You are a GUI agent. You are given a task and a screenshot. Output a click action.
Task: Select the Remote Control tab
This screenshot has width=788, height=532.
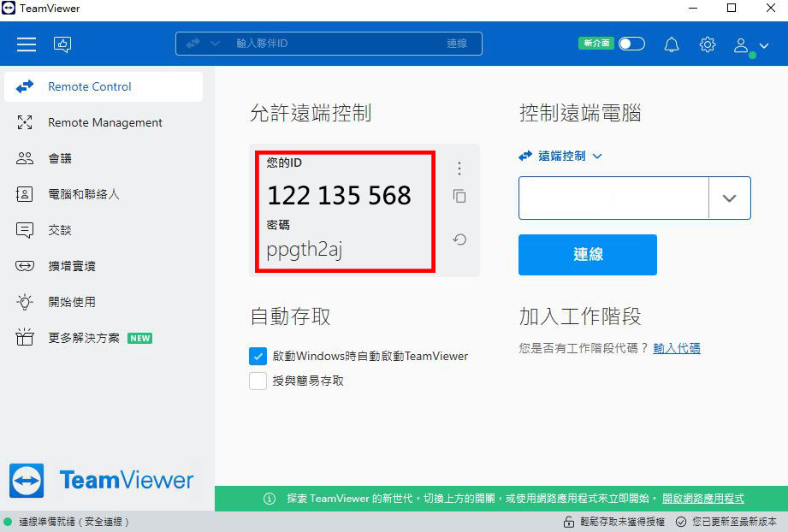pos(104,86)
